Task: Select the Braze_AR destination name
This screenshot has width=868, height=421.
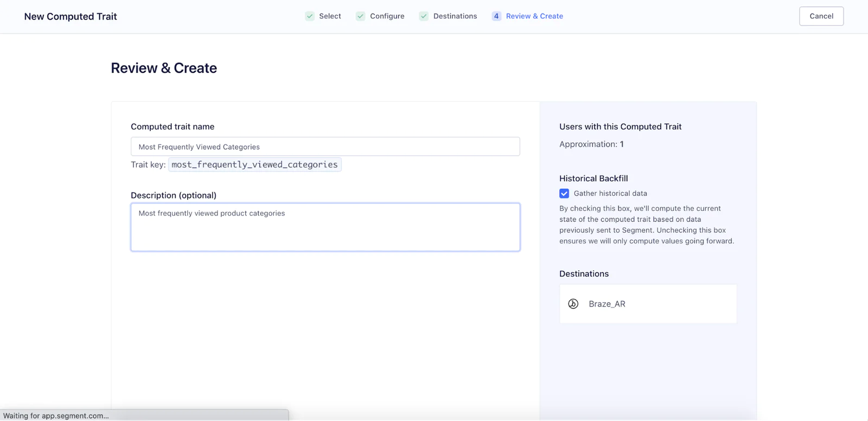Action: click(x=607, y=304)
